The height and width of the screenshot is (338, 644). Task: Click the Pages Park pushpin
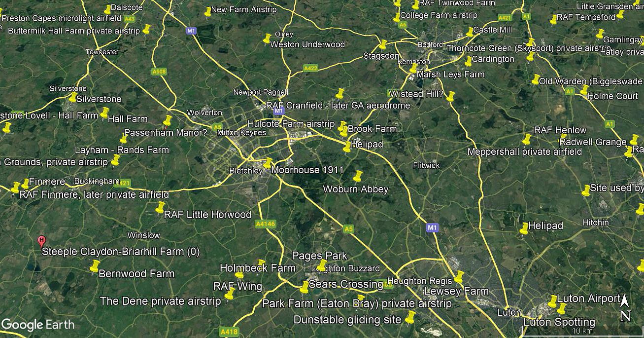coord(321,266)
